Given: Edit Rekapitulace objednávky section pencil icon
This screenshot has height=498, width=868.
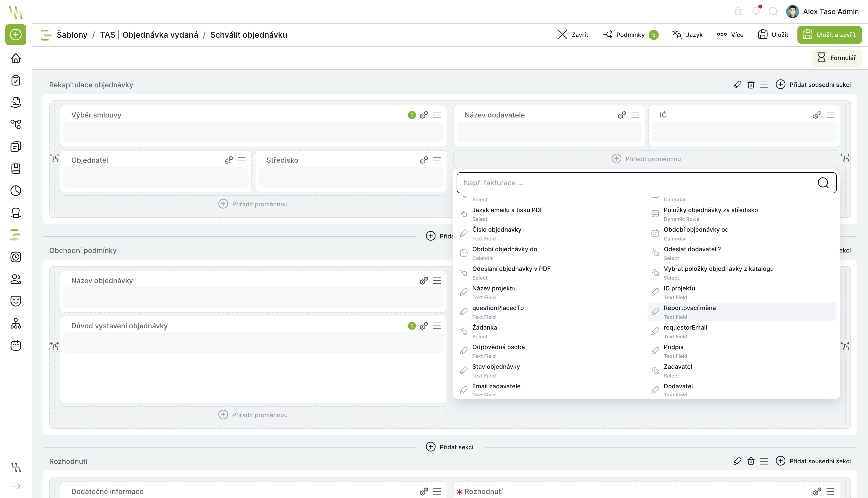Looking at the screenshot, I should click(x=737, y=85).
